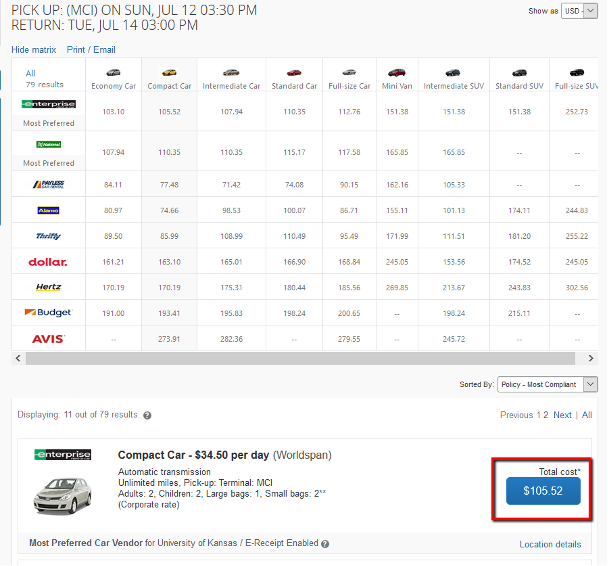Click the Print / Email link

pos(91,50)
